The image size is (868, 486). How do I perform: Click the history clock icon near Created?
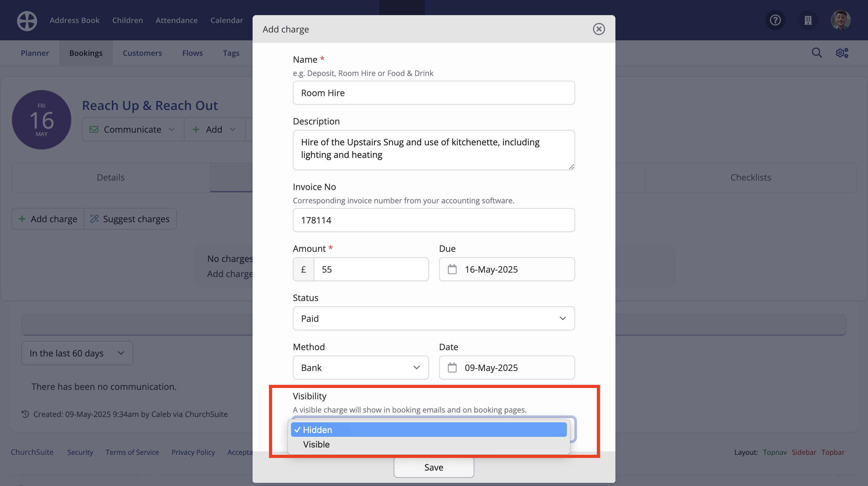[25, 414]
